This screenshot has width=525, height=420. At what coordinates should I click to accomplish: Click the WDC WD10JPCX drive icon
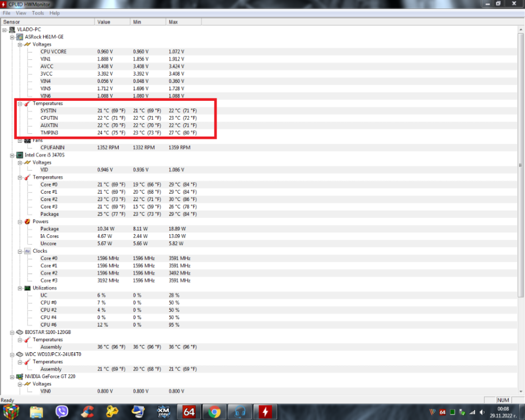tap(20, 354)
